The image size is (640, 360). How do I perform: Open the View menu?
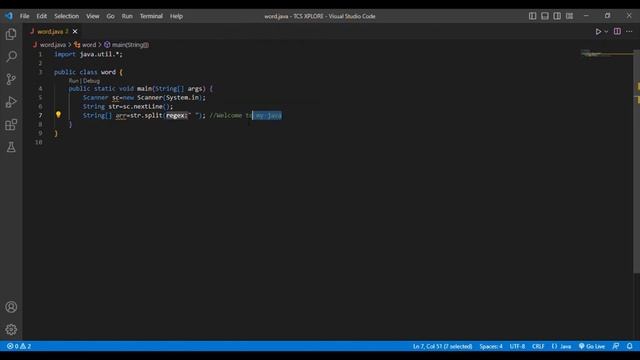pos(93,16)
